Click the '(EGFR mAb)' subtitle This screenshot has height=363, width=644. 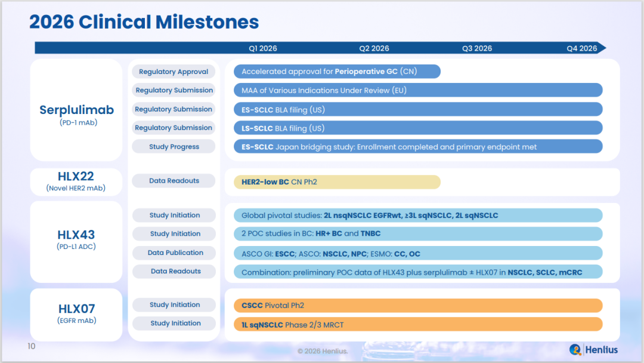pos(76,320)
